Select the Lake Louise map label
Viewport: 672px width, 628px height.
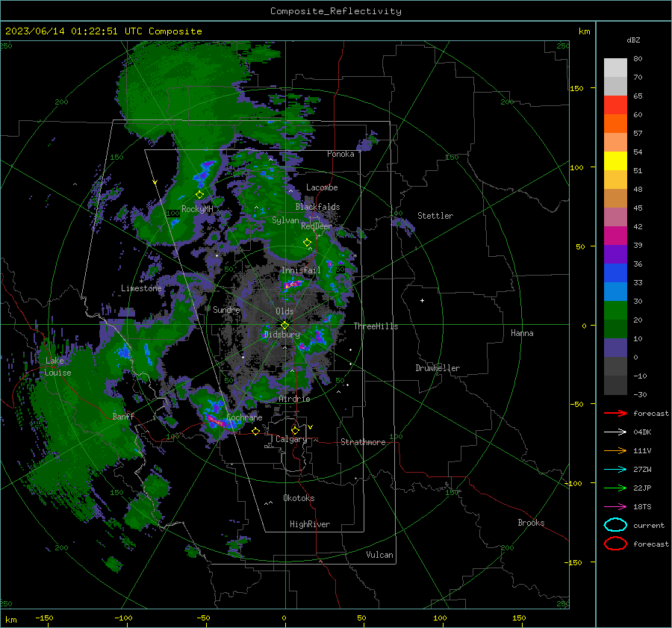(x=57, y=367)
